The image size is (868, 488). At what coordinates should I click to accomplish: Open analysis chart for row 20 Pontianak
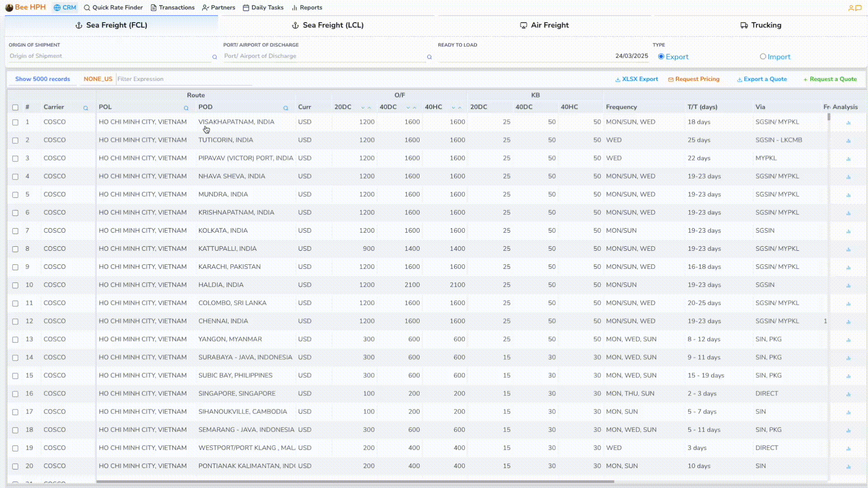coord(849,466)
